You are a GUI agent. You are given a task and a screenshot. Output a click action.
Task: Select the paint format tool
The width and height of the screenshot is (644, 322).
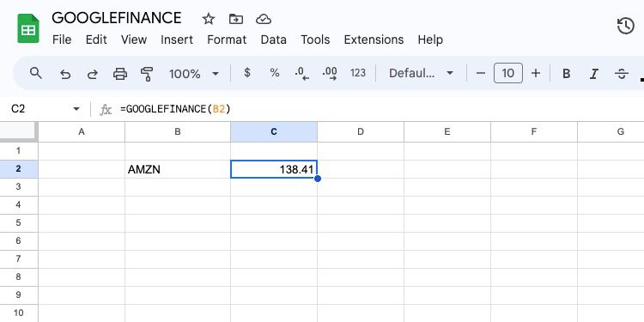[147, 74]
